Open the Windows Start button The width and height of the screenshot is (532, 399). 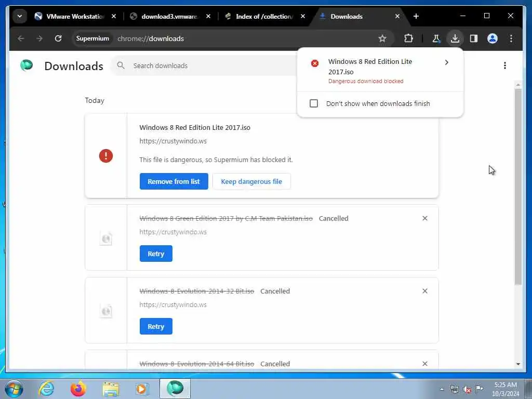pos(14,389)
